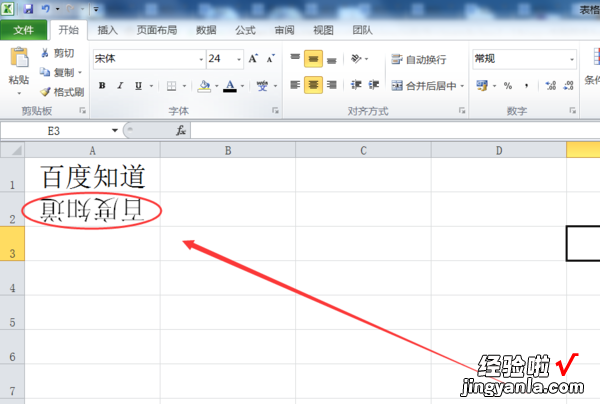Click the Paste clipboard icon

click(x=19, y=57)
